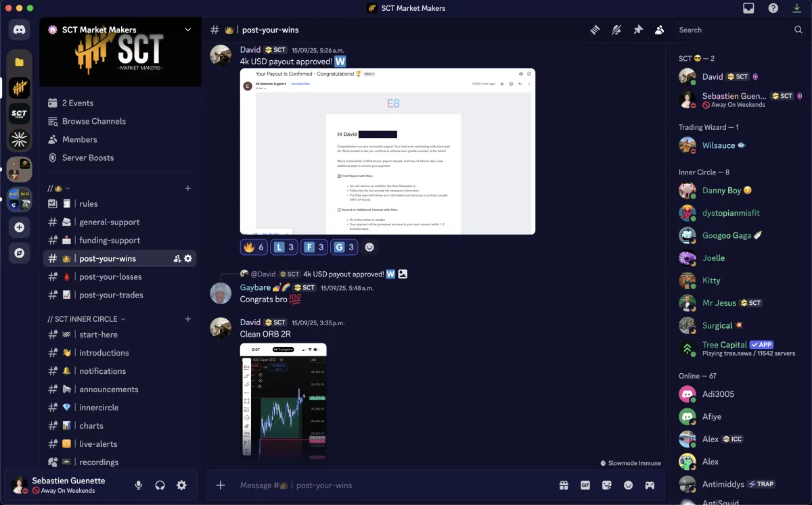Open the sticker picker

pos(607,485)
